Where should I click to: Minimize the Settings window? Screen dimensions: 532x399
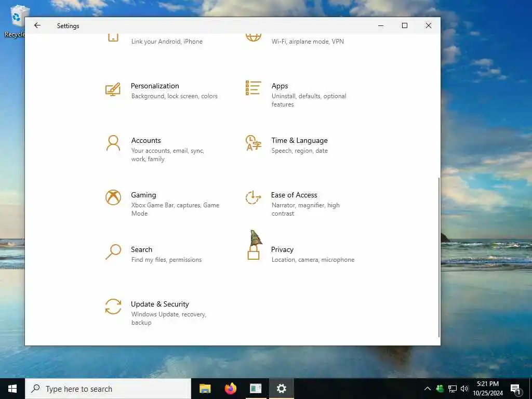(381, 25)
